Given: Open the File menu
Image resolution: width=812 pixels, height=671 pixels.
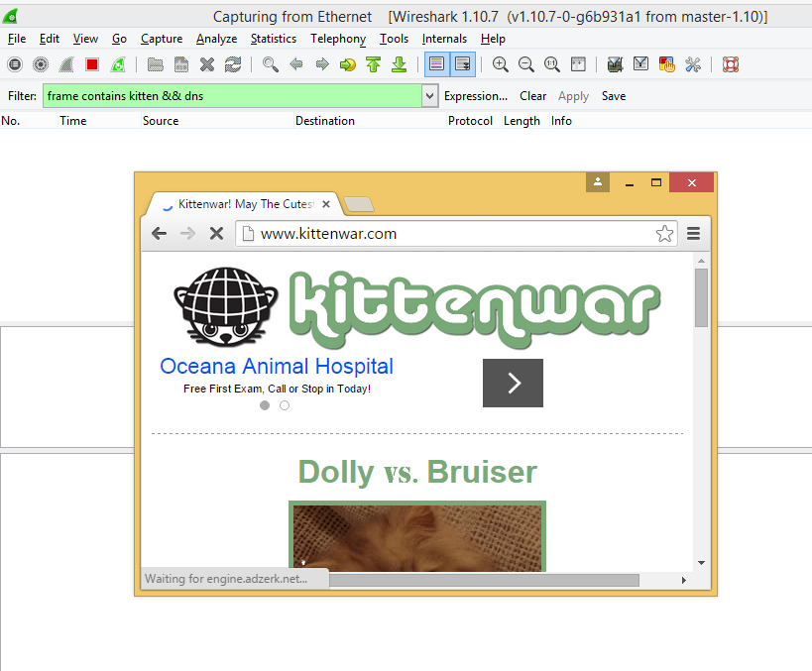Looking at the screenshot, I should [x=17, y=39].
